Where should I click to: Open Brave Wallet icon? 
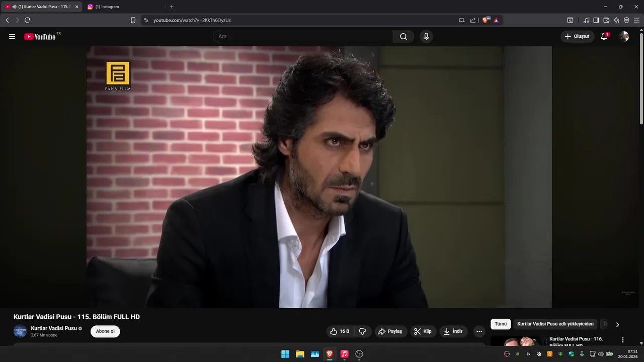click(606, 20)
